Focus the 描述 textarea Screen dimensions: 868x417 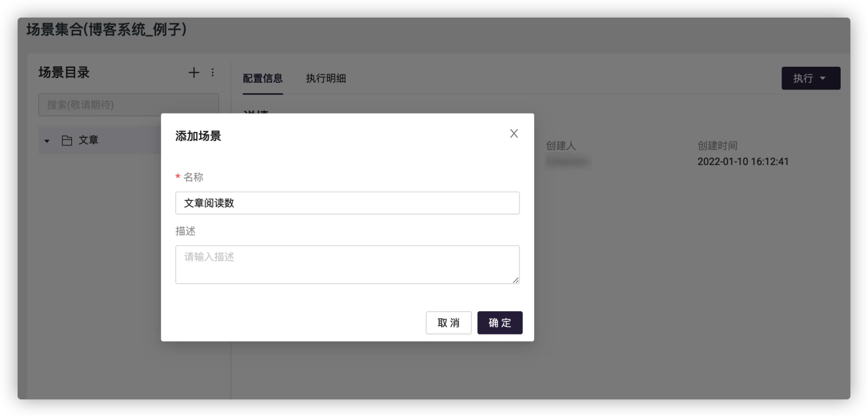point(347,264)
